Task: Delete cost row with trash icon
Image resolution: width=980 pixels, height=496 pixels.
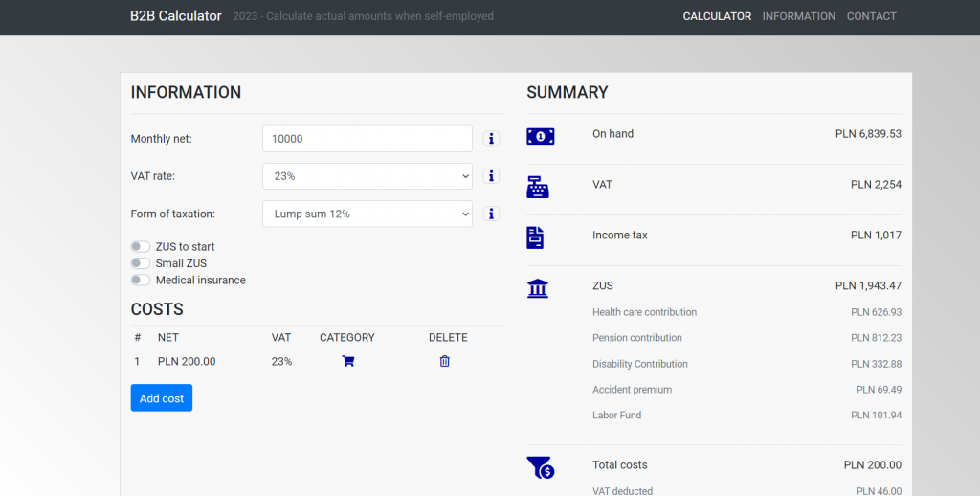Action: pos(444,361)
